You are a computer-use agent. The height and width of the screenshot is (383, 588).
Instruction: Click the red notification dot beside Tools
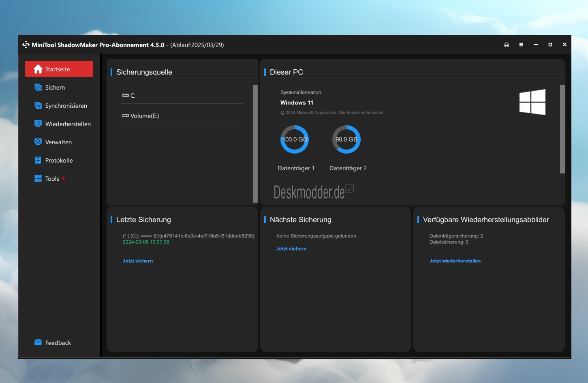tap(64, 178)
